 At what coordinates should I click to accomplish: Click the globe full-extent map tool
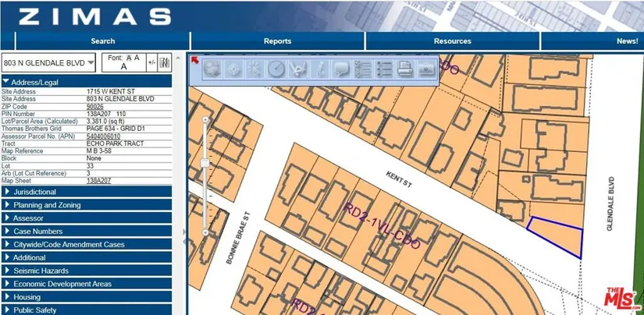(x=212, y=69)
